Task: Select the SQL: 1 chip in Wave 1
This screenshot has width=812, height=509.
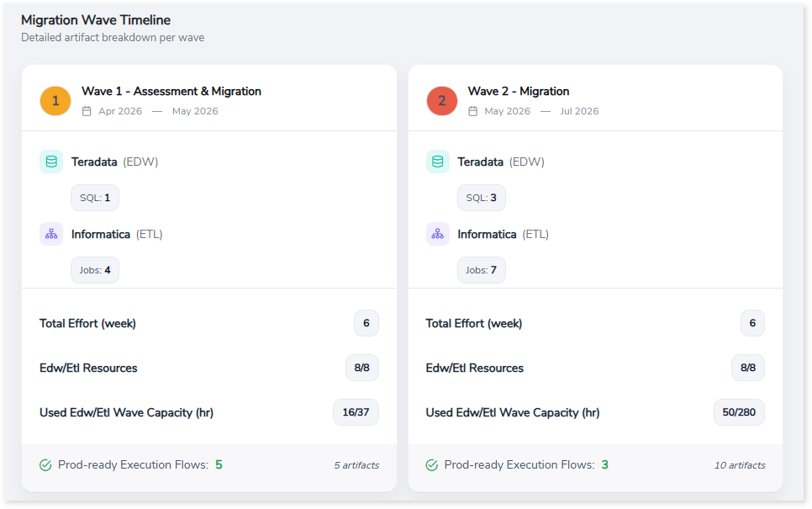Action: [95, 198]
